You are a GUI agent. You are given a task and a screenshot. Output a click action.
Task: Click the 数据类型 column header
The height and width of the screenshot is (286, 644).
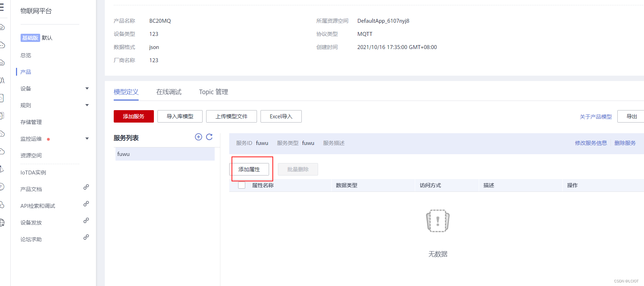pos(347,185)
